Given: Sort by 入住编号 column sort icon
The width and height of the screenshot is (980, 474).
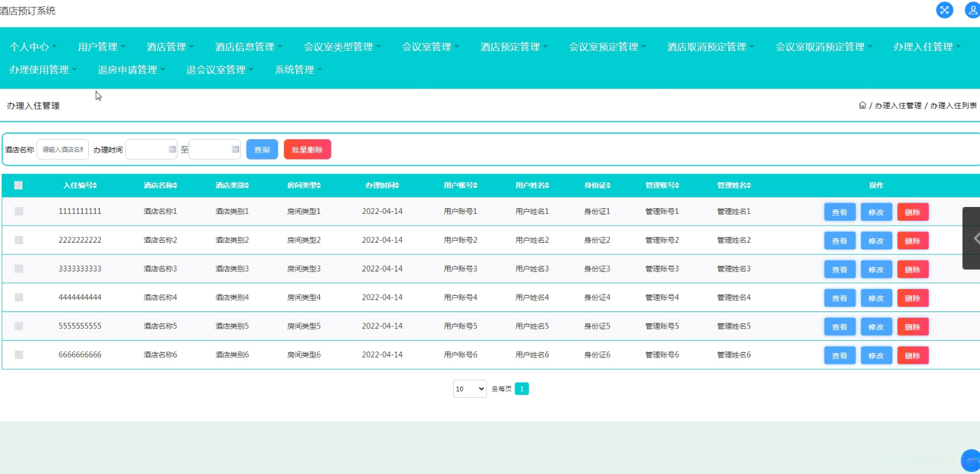Looking at the screenshot, I should click(95, 186).
